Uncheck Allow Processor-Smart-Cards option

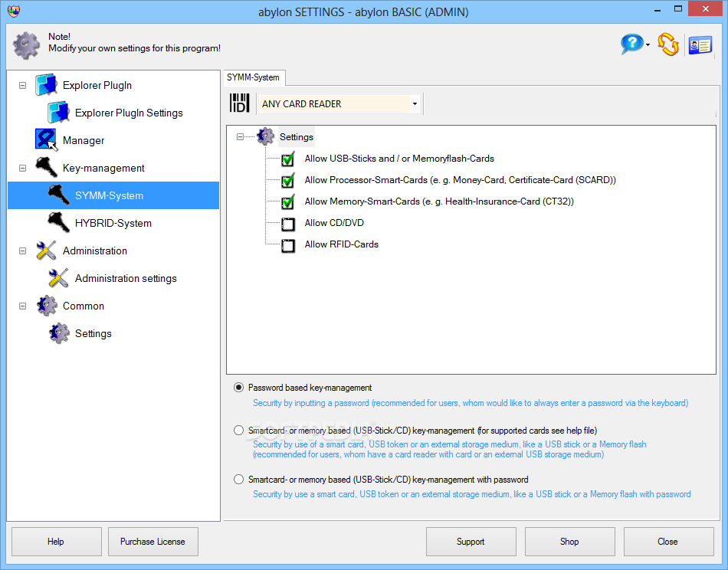288,181
